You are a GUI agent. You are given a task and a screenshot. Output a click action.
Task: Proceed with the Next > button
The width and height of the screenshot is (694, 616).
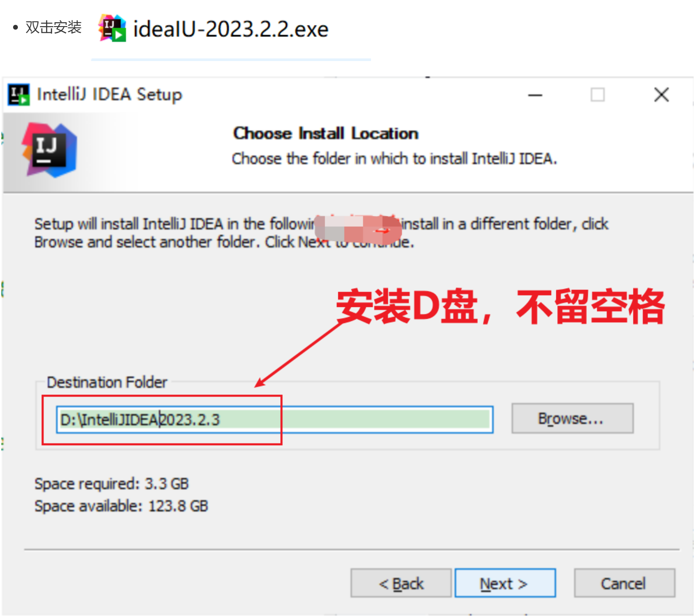pyautogui.click(x=505, y=583)
